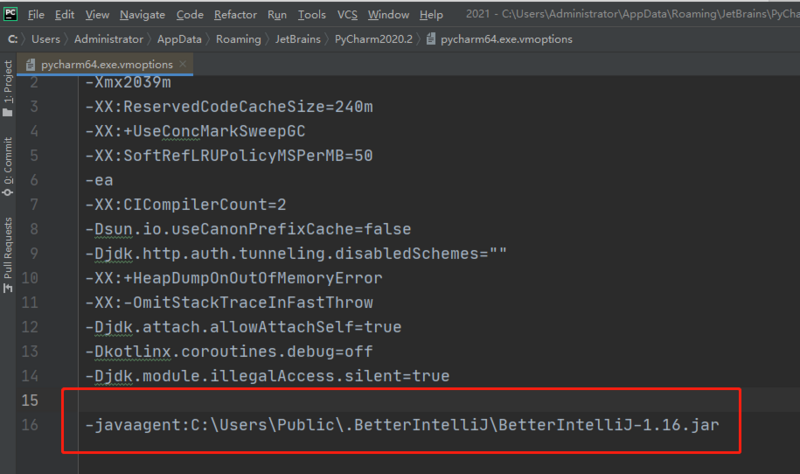The height and width of the screenshot is (474, 800).
Task: Click the ReservedCodeCacheSize=240m line
Action: tap(229, 107)
